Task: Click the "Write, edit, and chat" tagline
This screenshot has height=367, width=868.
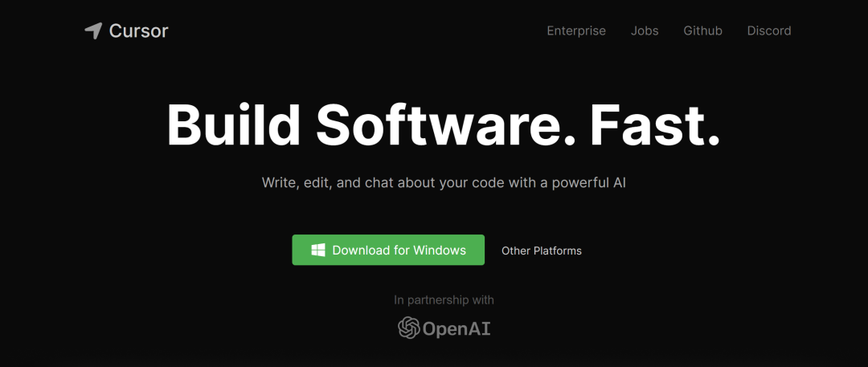Action: pos(444,182)
